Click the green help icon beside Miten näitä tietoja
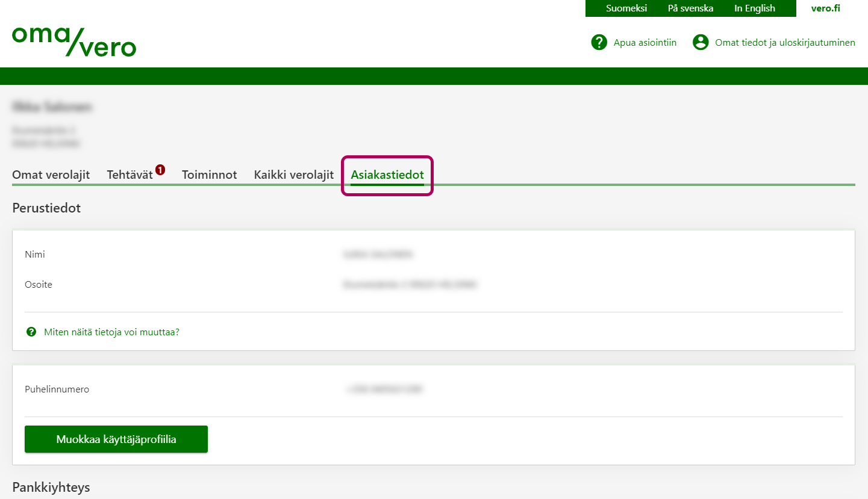The width and height of the screenshot is (868, 499). pyautogui.click(x=31, y=332)
